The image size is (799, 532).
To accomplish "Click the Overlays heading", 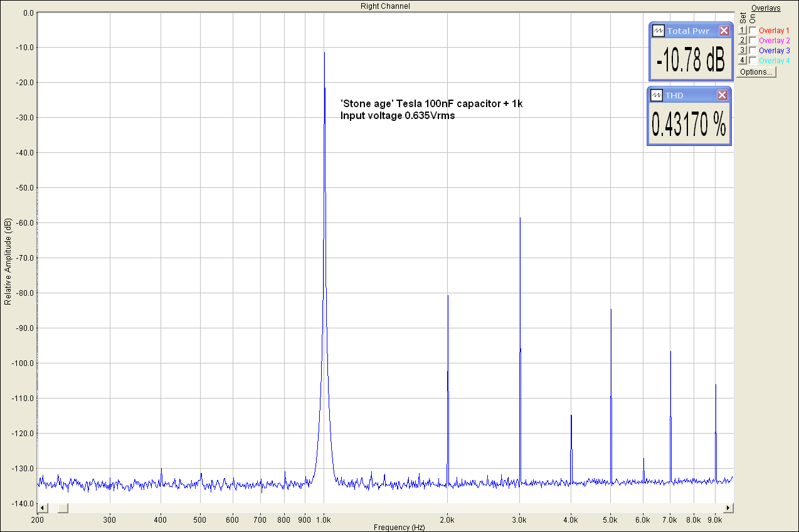I will tap(766, 8).
